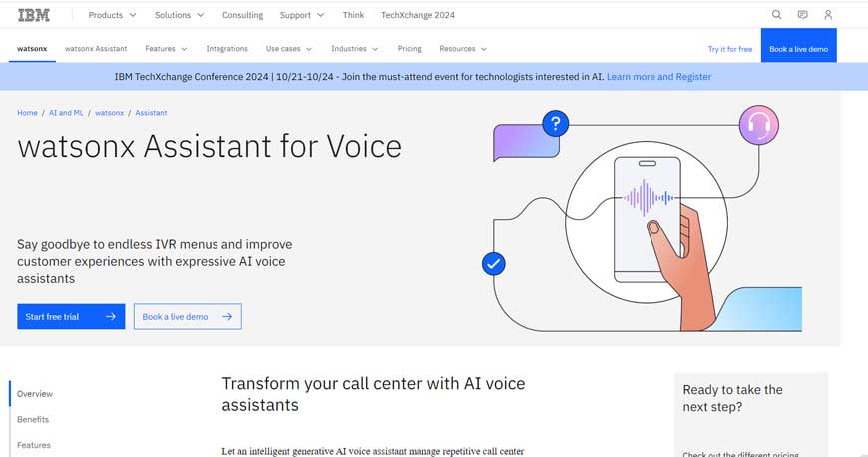The height and width of the screenshot is (457, 868).
Task: Click the 'watsonx Assistant for Voice' heading
Action: [x=210, y=147]
